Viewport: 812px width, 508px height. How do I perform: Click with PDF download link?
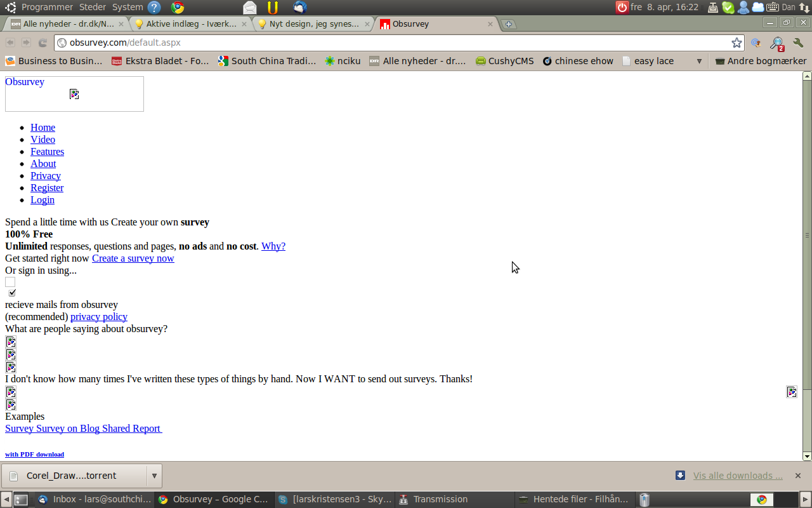[34, 454]
